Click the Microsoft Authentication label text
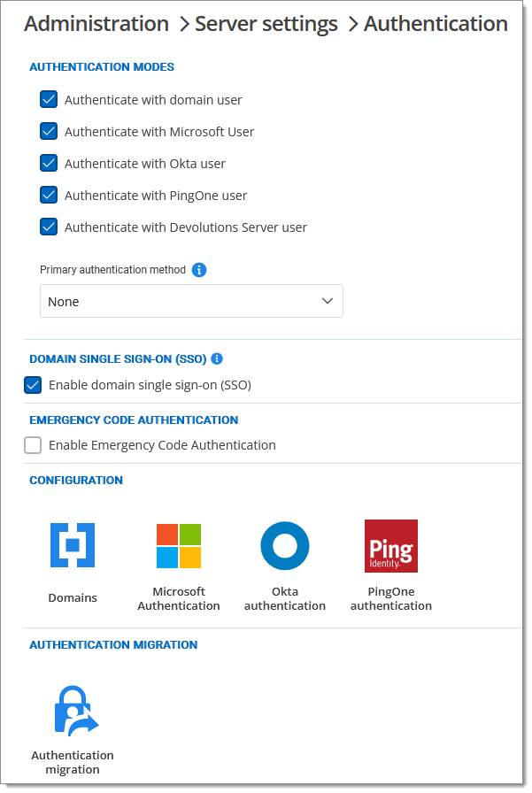This screenshot has height=793, width=532. [x=179, y=599]
